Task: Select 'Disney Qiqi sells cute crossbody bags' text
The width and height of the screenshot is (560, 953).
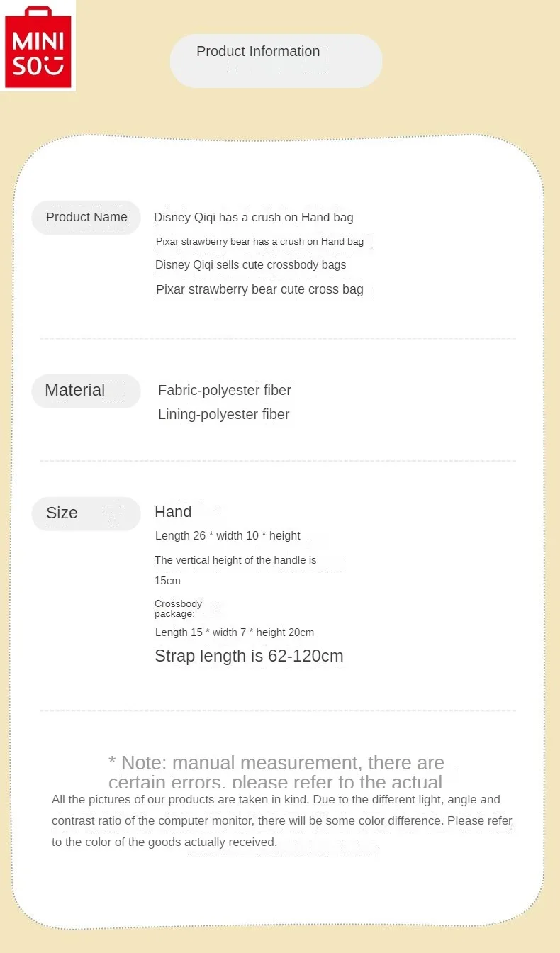Action: [x=250, y=265]
